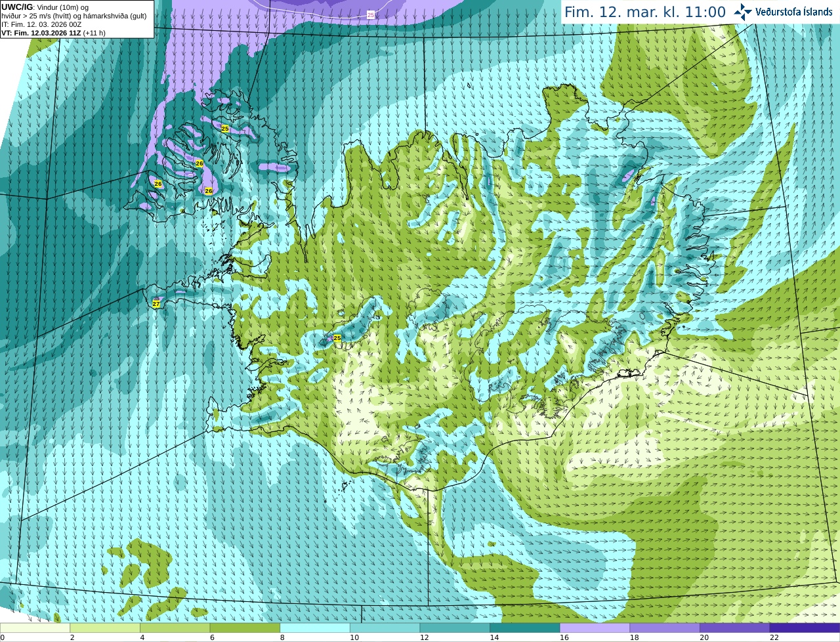Pick the 18–20 m/s purple legend swatch
840x642 pixels.
click(x=665, y=628)
